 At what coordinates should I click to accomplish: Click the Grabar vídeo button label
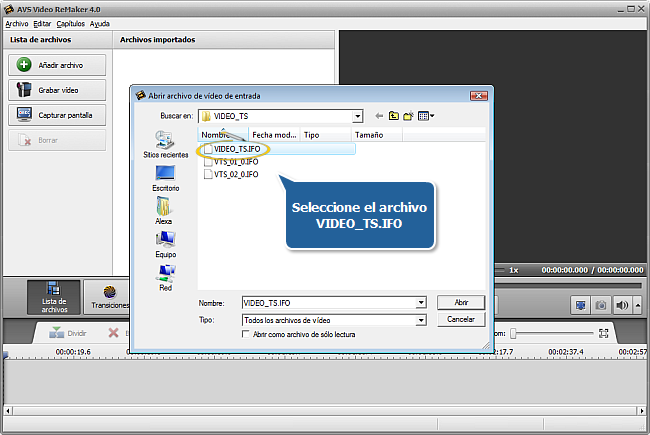[x=58, y=90]
